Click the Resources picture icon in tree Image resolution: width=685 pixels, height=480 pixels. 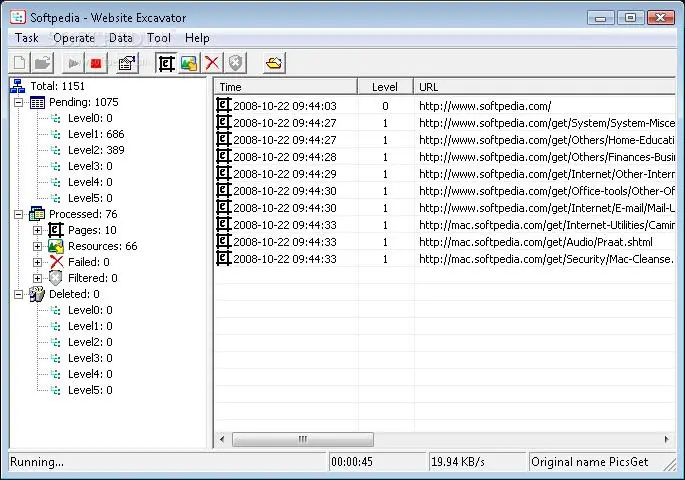click(56, 246)
